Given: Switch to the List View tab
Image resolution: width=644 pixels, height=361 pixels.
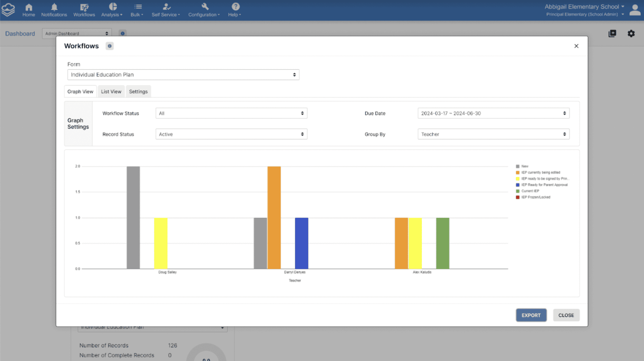Looking at the screenshot, I should (x=111, y=91).
